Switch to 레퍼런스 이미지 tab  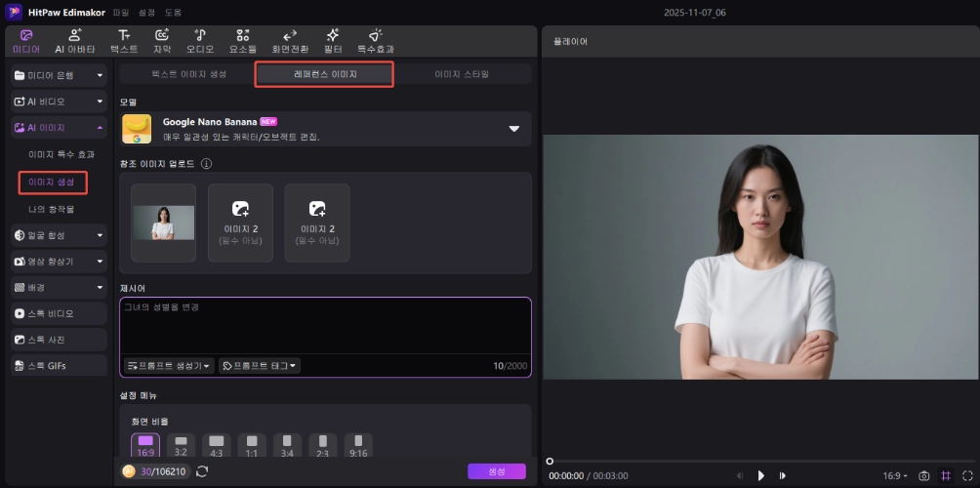point(325,74)
